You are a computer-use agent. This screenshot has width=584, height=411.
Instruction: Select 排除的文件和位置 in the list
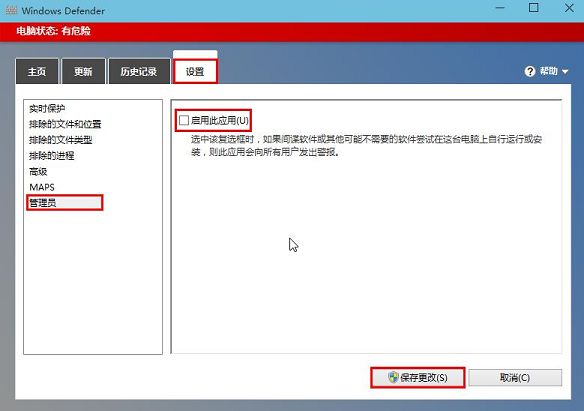coord(65,124)
